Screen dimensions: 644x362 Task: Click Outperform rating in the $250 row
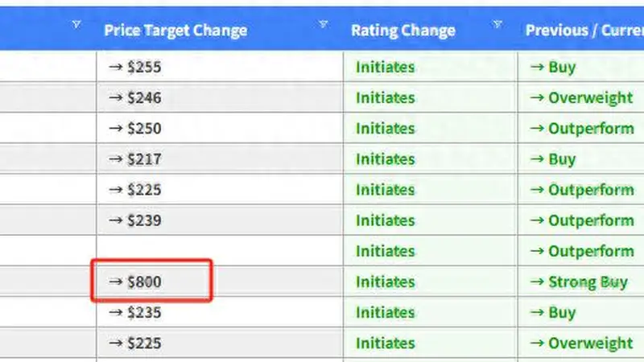(591, 129)
